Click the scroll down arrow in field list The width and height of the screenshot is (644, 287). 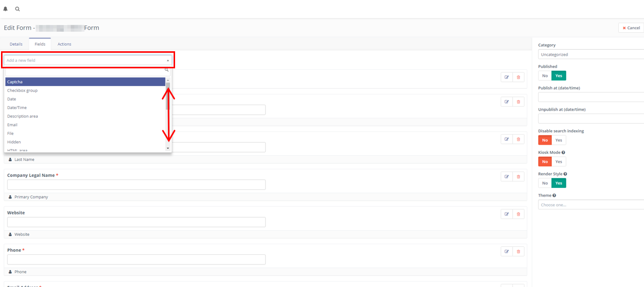point(168,148)
